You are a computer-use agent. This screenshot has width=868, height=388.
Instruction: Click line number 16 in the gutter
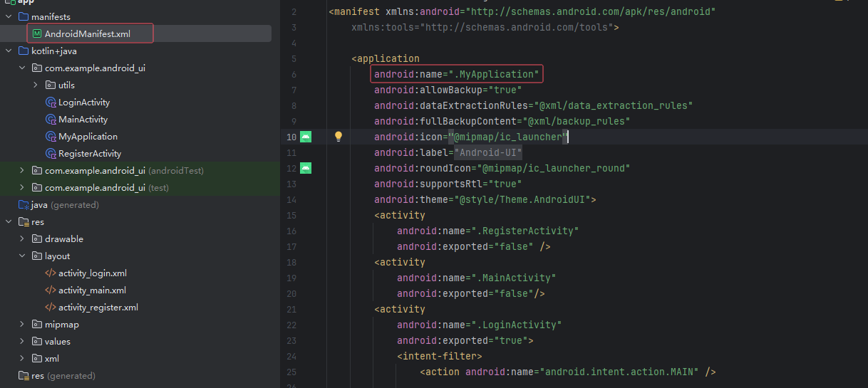click(291, 231)
